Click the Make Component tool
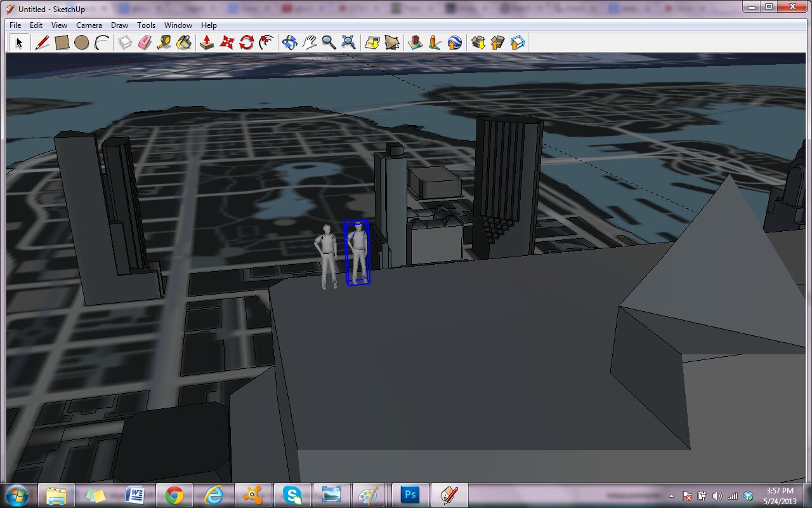This screenshot has width=812, height=508. tap(126, 43)
